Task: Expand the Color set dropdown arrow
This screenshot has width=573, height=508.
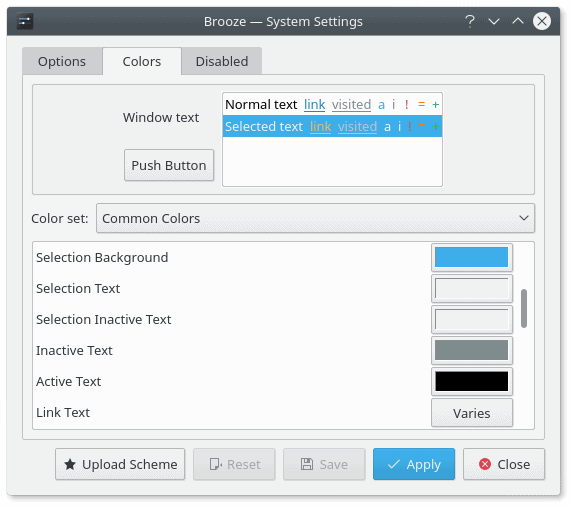Action: tap(524, 218)
